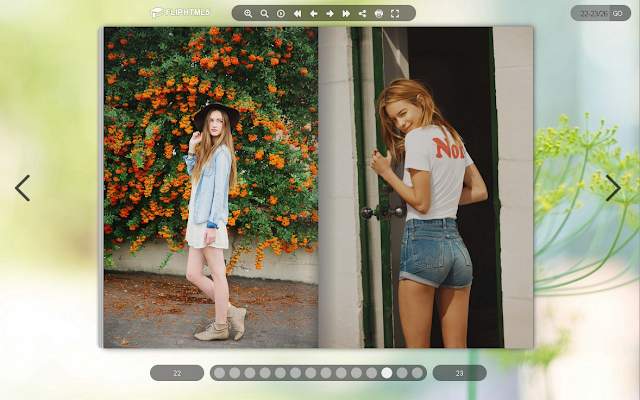Click the zoom in magnifier icon
Image resolution: width=640 pixels, height=400 pixels.
(248, 13)
